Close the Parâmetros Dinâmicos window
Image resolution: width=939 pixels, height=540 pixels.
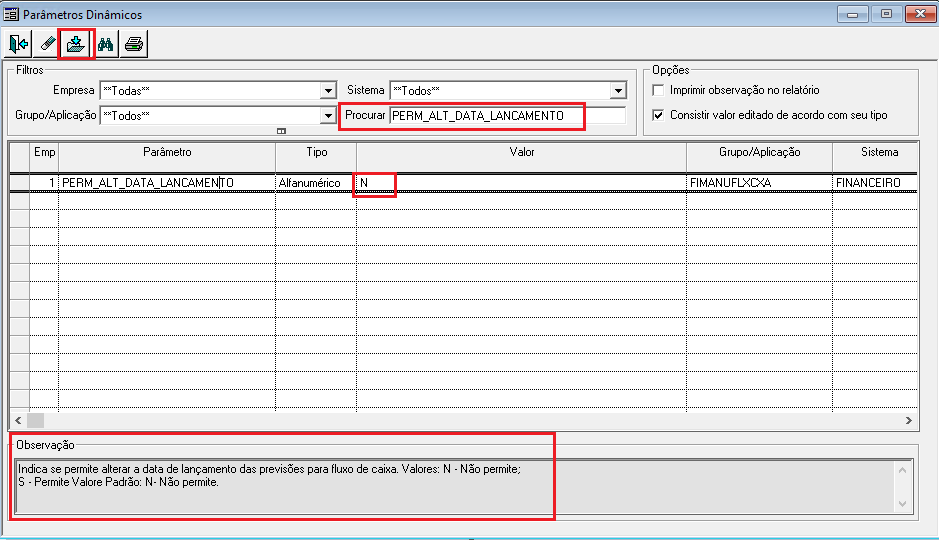coord(920,14)
